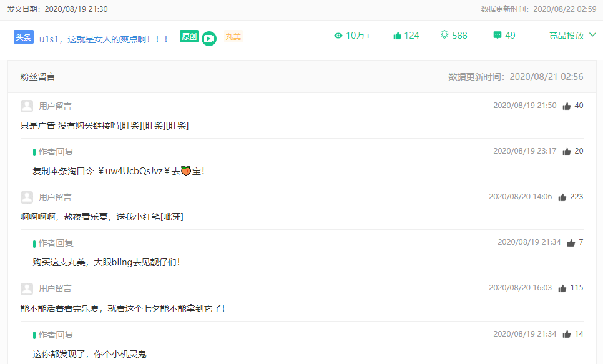Click the view count 10万+
The width and height of the screenshot is (603, 364).
[x=358, y=36]
